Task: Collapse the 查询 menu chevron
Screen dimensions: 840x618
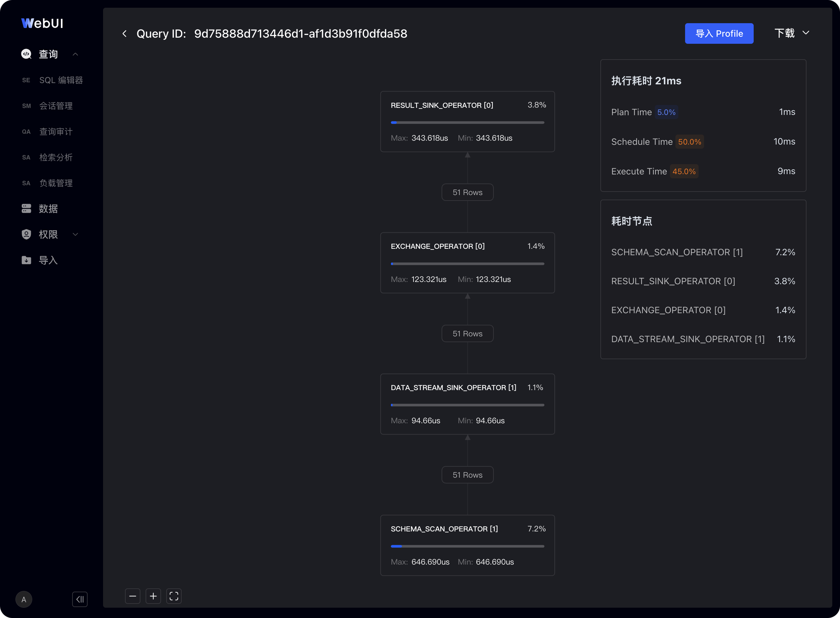Action: point(75,54)
